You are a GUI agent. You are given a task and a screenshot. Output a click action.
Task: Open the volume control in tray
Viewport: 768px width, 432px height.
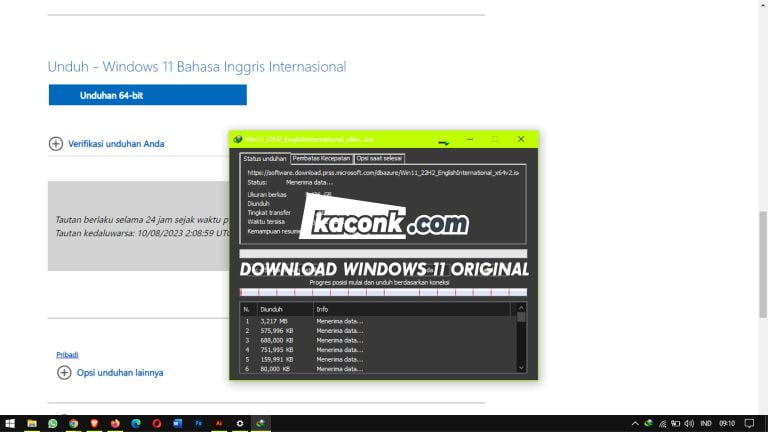pyautogui.click(x=689, y=423)
